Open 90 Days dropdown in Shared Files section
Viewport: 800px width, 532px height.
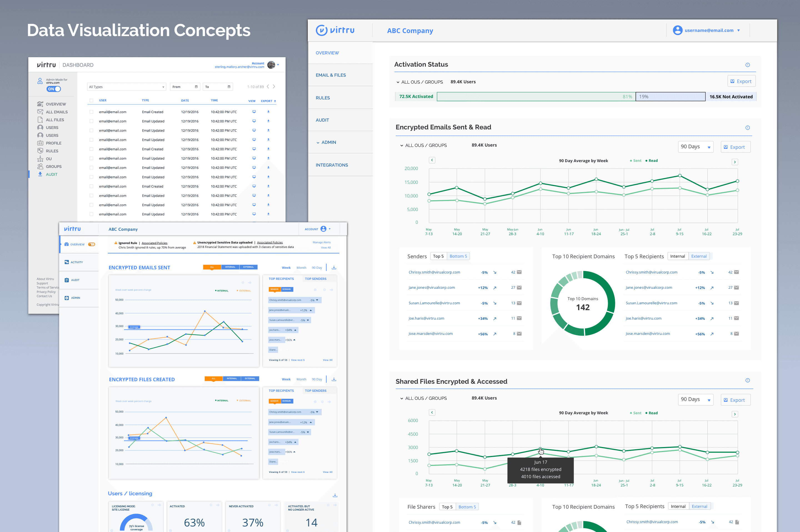coord(696,399)
